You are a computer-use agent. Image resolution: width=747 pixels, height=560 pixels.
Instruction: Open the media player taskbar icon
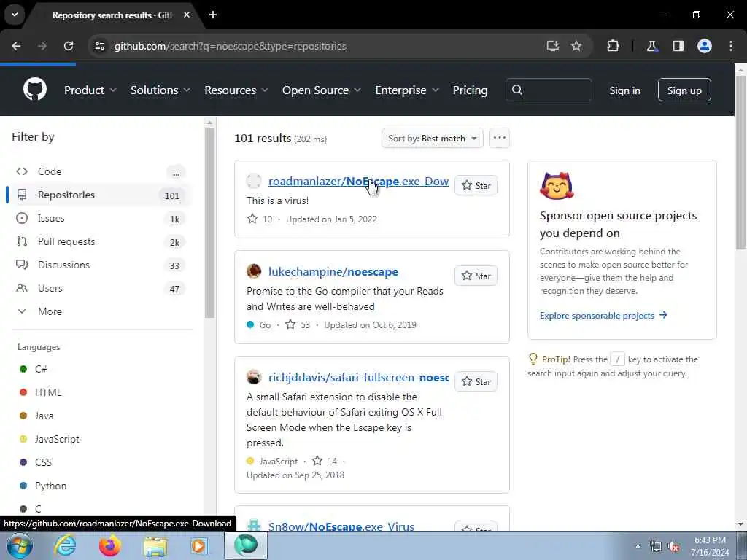pyautogui.click(x=199, y=545)
